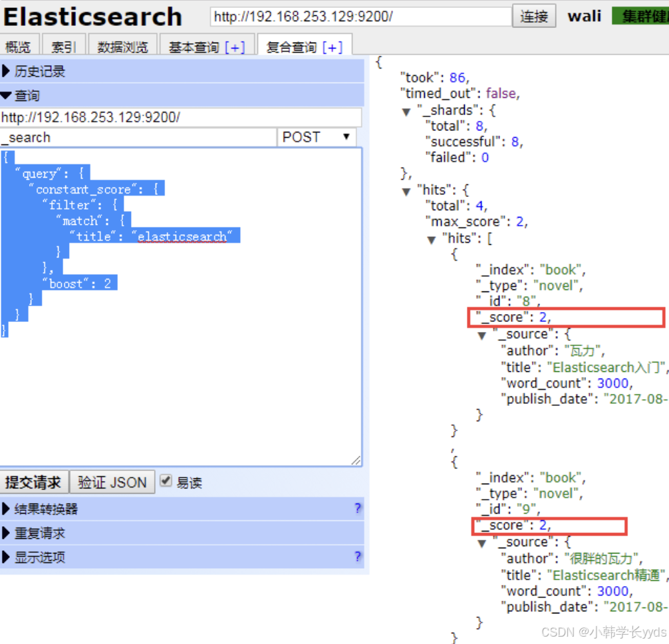The width and height of the screenshot is (669, 644).
Task: Add a new 基本查询 tab with [+]
Action: (235, 47)
